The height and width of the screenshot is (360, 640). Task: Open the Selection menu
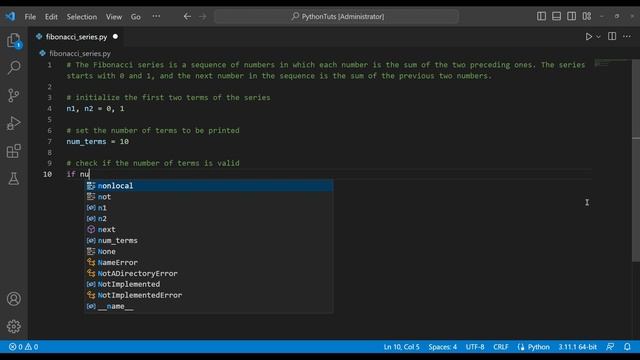(82, 17)
